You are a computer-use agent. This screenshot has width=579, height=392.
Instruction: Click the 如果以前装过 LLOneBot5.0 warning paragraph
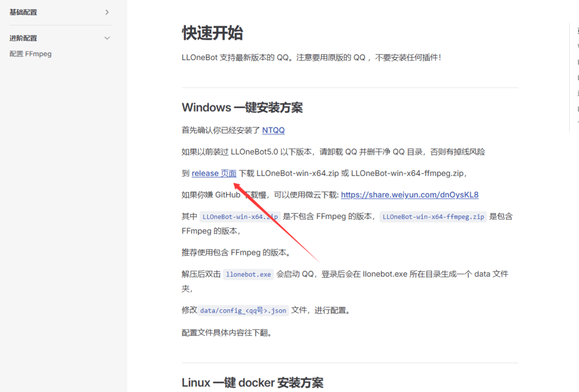[x=333, y=152]
